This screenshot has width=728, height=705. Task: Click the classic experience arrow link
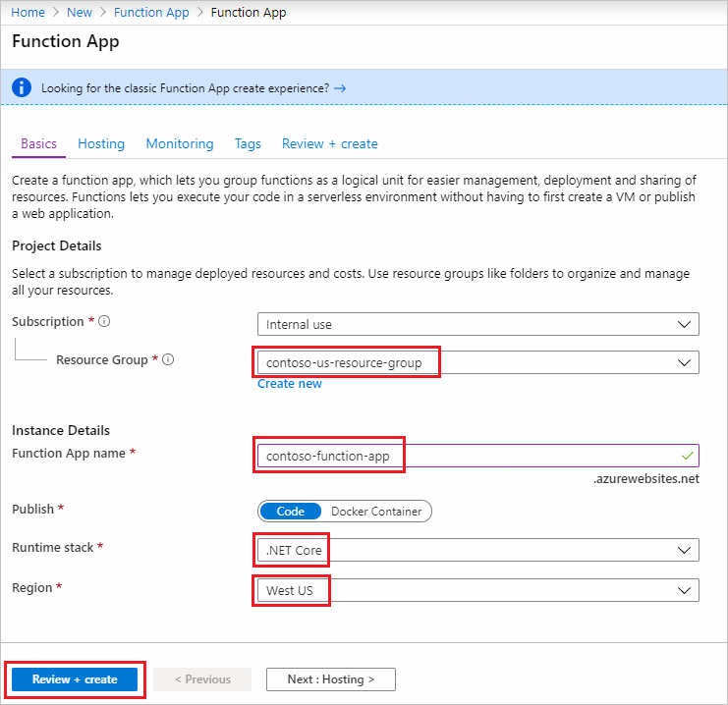coord(340,88)
